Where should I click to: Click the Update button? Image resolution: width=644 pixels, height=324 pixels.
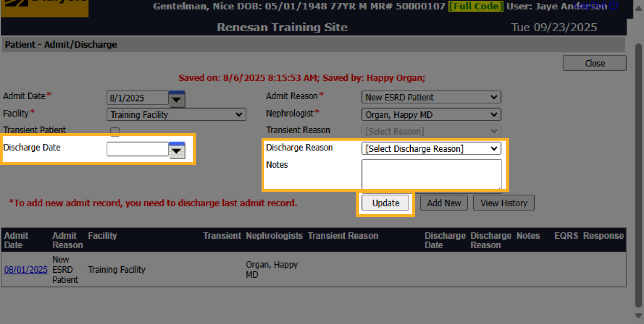tap(385, 203)
